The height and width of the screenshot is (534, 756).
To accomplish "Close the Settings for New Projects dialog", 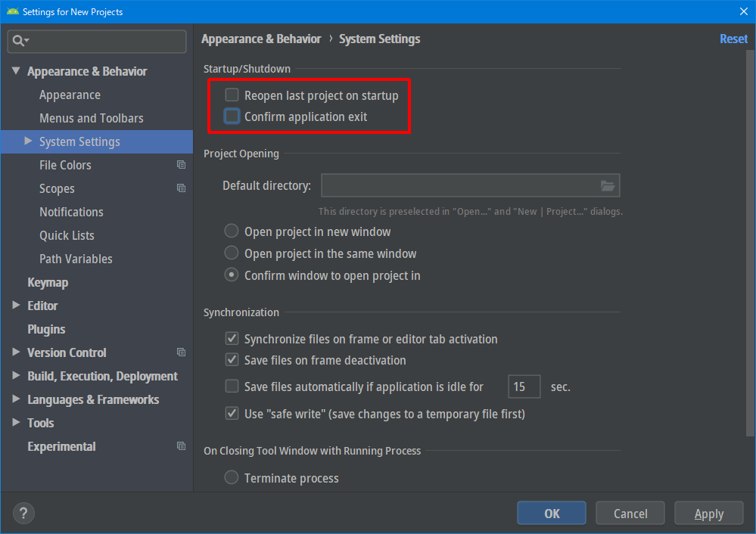I will click(x=743, y=11).
